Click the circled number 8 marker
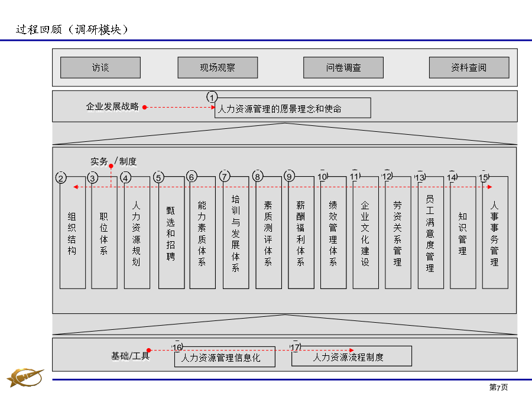This screenshot has width=532, height=399. [x=258, y=176]
